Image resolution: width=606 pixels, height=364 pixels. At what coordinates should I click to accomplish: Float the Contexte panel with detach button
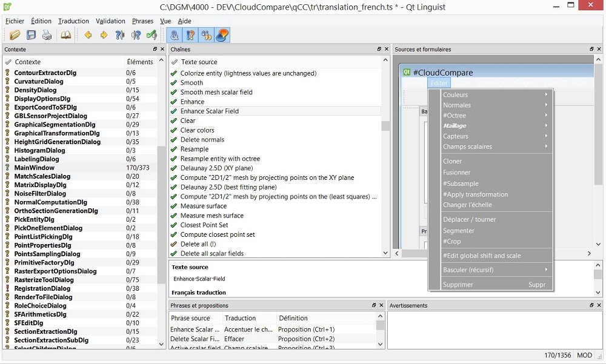point(155,50)
